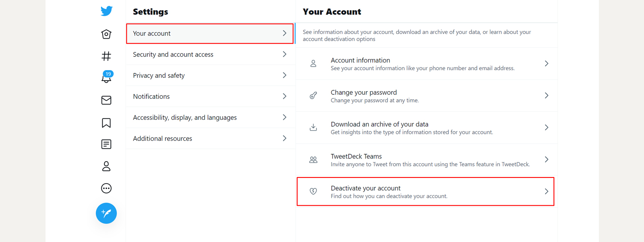Open notifications bell with 19 badge
The image size is (644, 242).
click(x=107, y=77)
